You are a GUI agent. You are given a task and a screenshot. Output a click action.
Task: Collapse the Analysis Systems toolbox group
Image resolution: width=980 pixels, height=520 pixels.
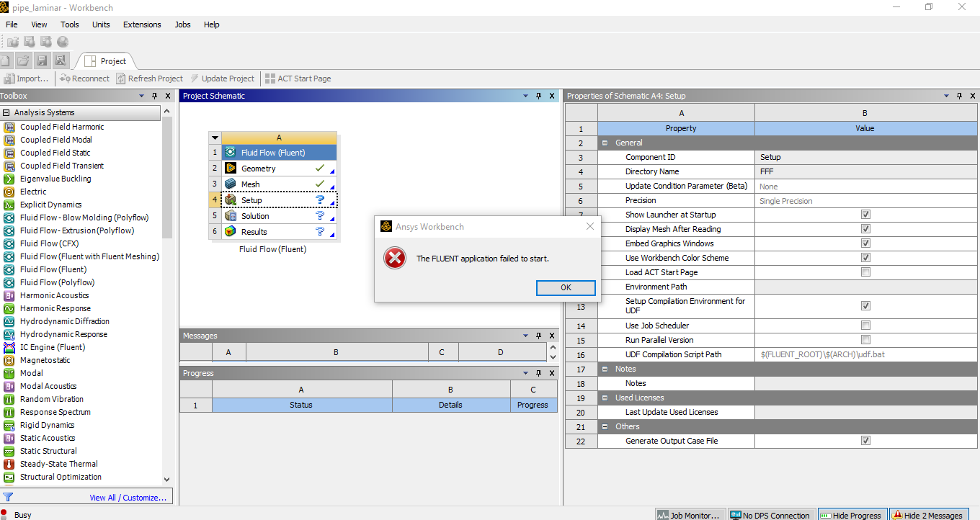tap(6, 112)
